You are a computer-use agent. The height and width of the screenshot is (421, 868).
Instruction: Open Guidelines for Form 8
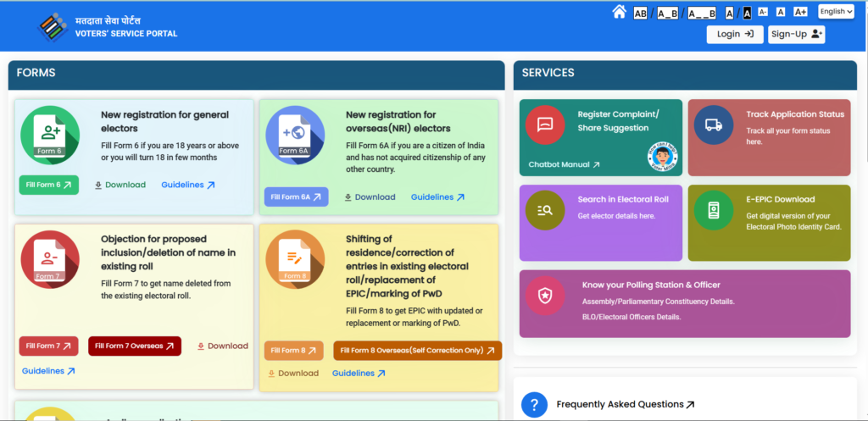point(359,374)
